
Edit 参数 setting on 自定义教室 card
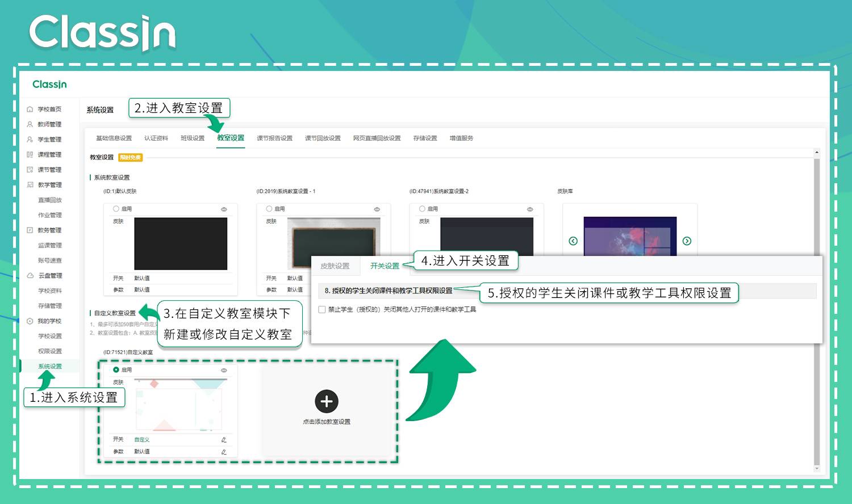pyautogui.click(x=224, y=452)
